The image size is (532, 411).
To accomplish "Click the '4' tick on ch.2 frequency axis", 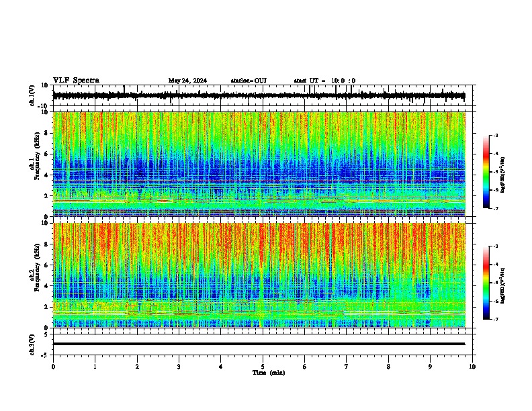I will pyautogui.click(x=46, y=286).
